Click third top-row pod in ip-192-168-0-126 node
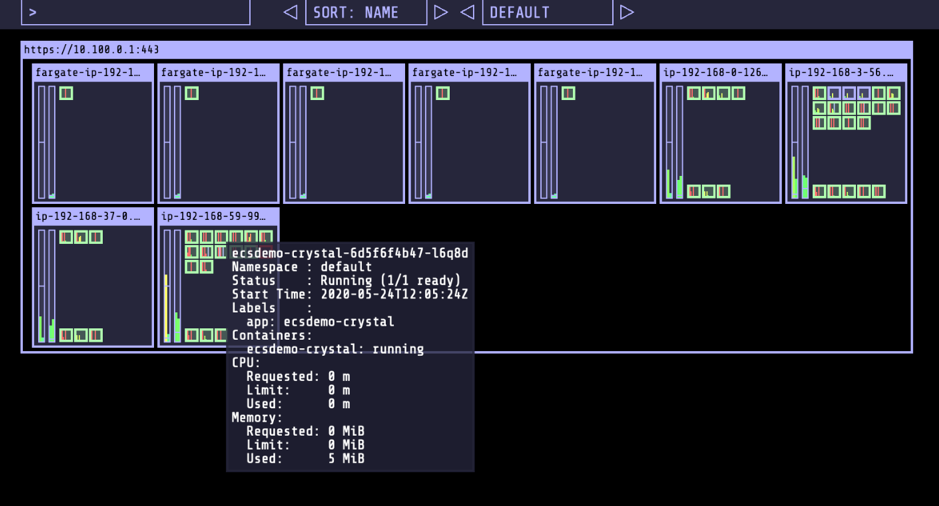The width and height of the screenshot is (939, 506). click(723, 93)
